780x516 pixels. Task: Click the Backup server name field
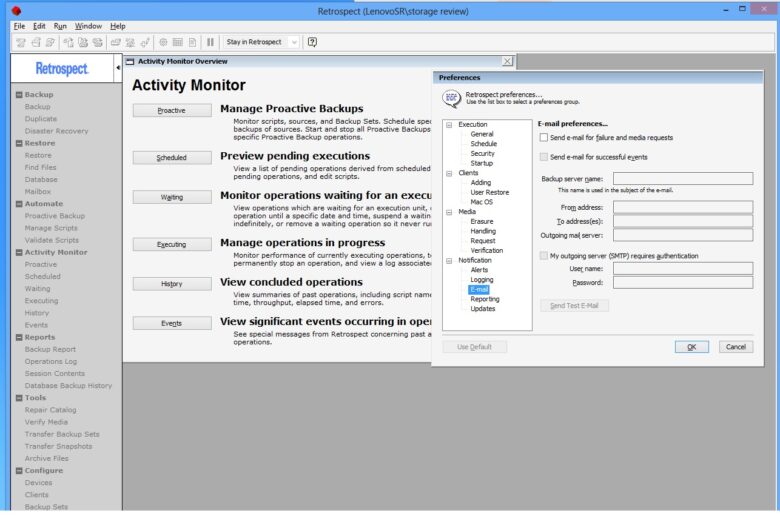[683, 179]
